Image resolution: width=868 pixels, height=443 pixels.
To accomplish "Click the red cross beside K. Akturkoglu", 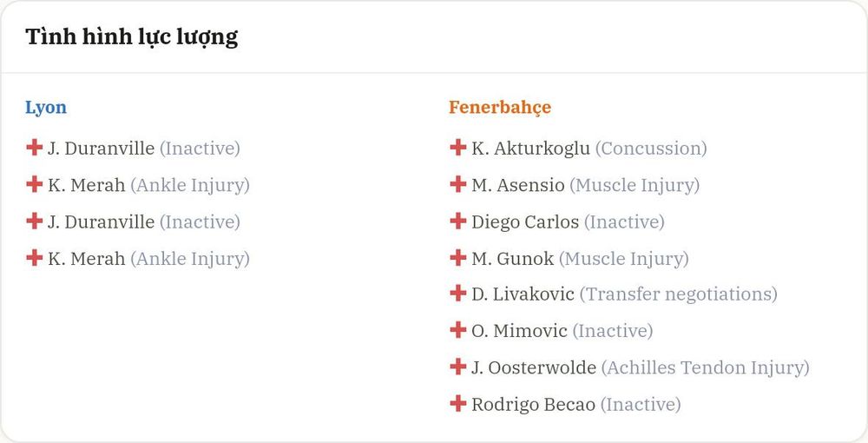I will (457, 148).
